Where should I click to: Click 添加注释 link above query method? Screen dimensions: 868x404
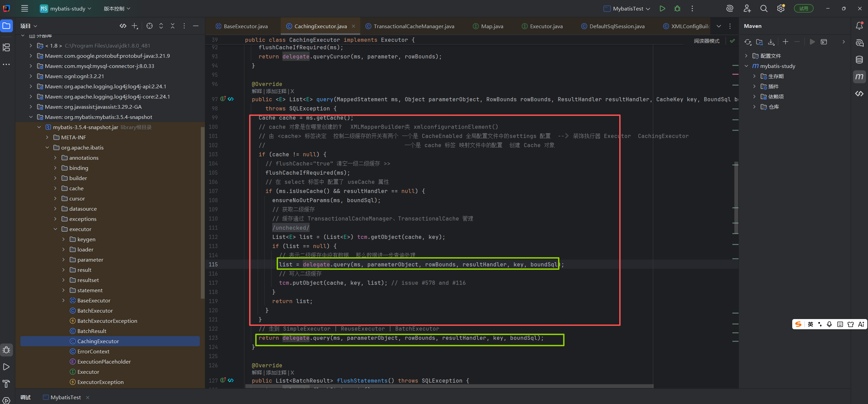tap(276, 91)
